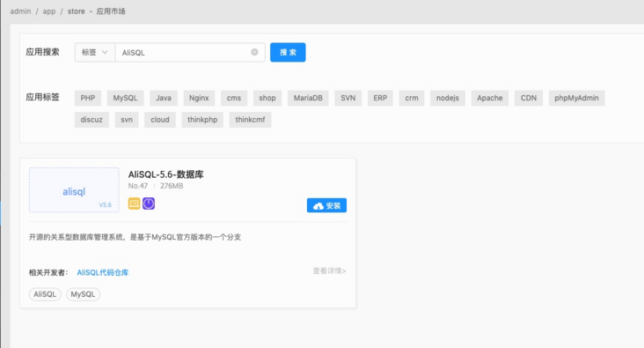Pick the thinkcmf tag
The width and height of the screenshot is (644, 348).
point(250,120)
